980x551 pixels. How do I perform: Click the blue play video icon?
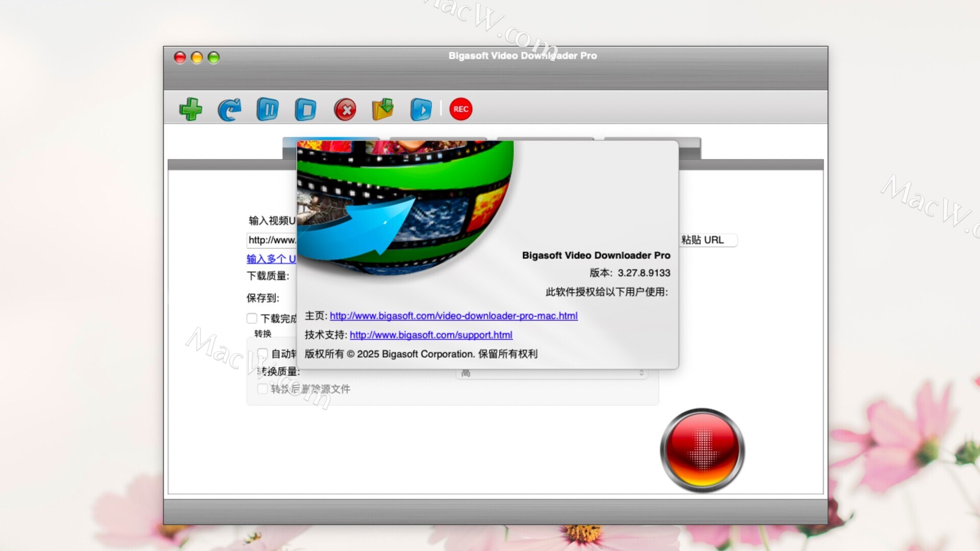coord(421,109)
